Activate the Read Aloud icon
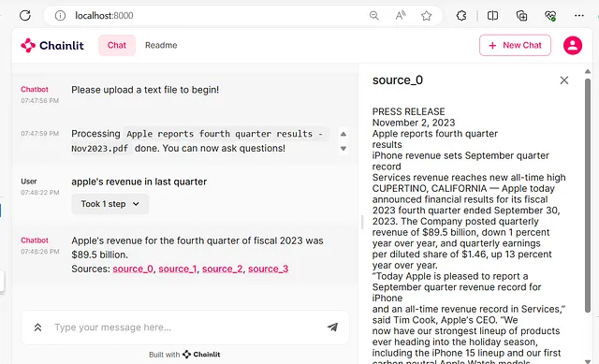This screenshot has height=364, width=599. [x=401, y=16]
